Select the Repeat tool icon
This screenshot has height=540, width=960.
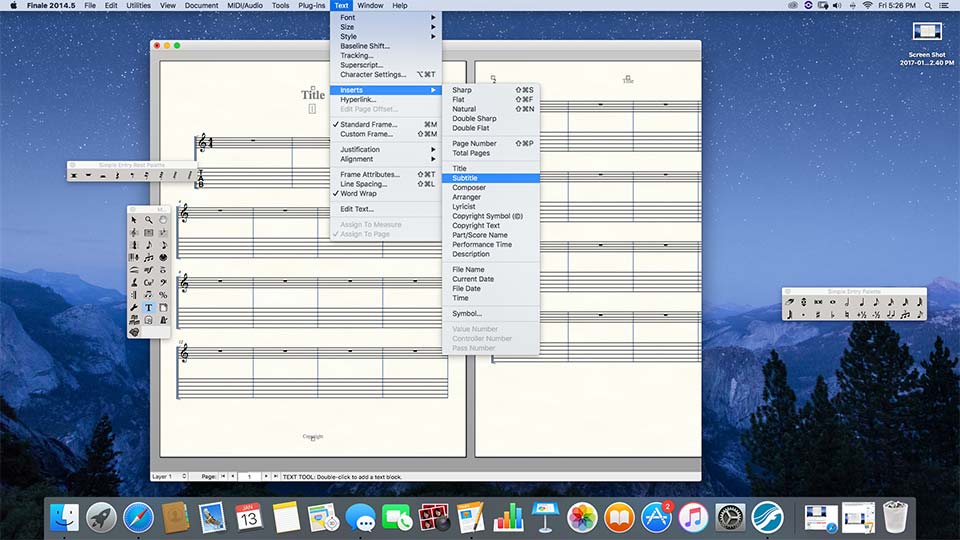point(133,294)
